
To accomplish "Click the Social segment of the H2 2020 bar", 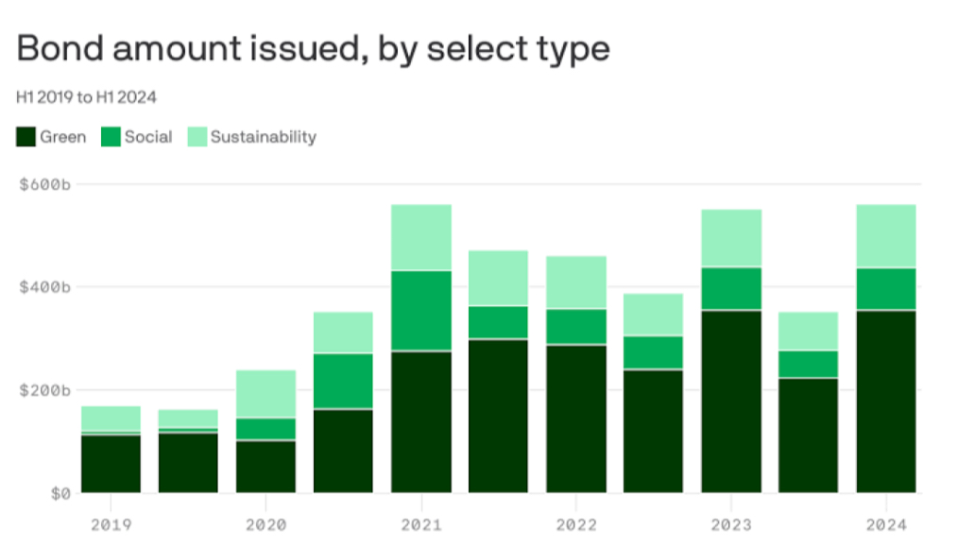I will pyautogui.click(x=343, y=382).
